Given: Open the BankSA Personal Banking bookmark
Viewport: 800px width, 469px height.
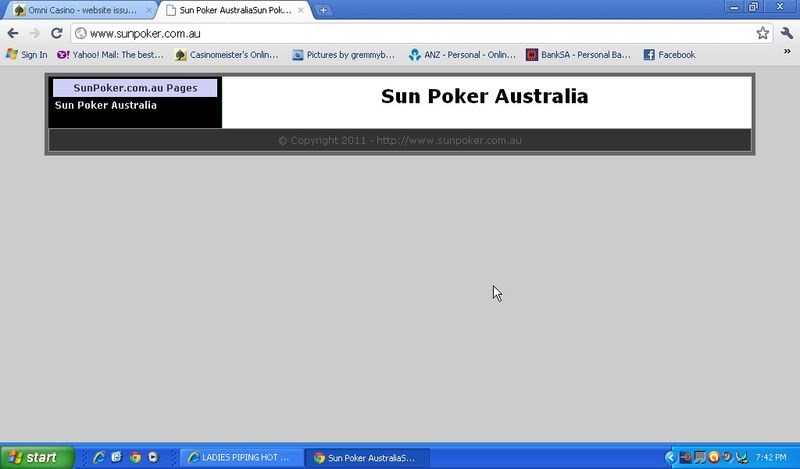Looking at the screenshot, I should pyautogui.click(x=579, y=55).
